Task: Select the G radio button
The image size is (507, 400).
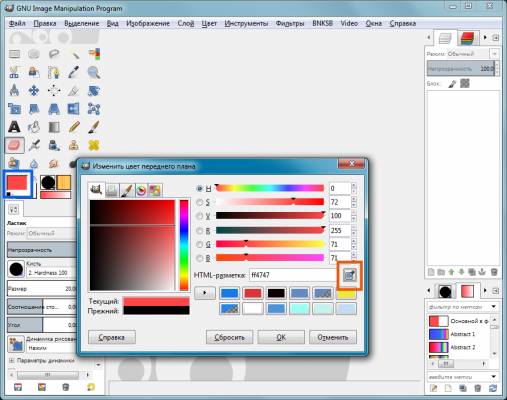Action: (200, 244)
